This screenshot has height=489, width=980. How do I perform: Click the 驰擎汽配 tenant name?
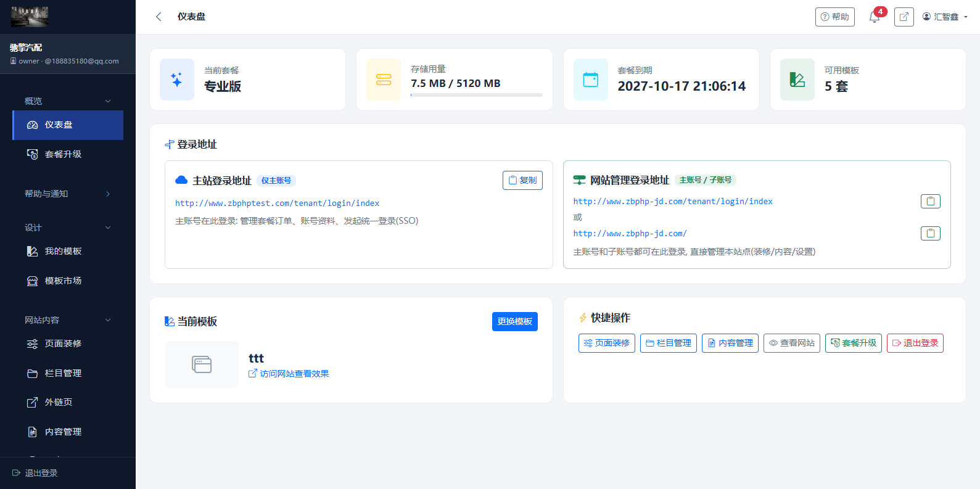point(26,47)
